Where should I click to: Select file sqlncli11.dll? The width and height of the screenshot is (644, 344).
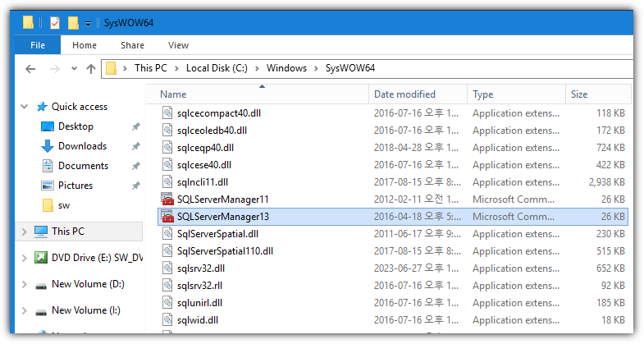[x=203, y=182]
